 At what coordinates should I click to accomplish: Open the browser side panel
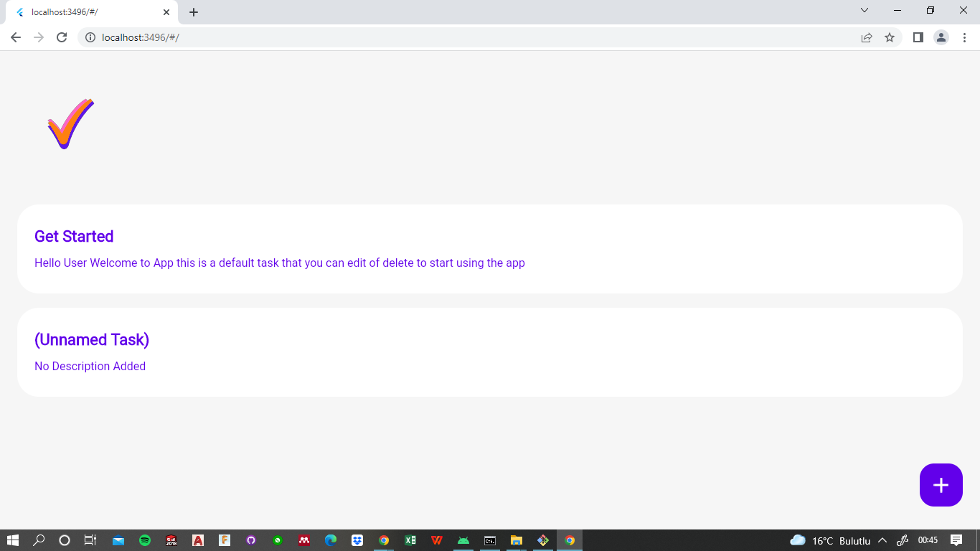(918, 37)
